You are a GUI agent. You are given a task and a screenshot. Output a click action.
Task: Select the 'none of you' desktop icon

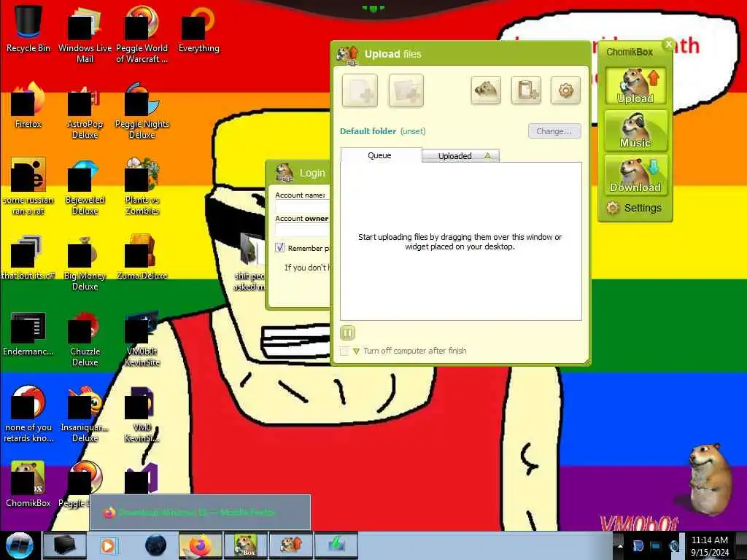(28, 414)
